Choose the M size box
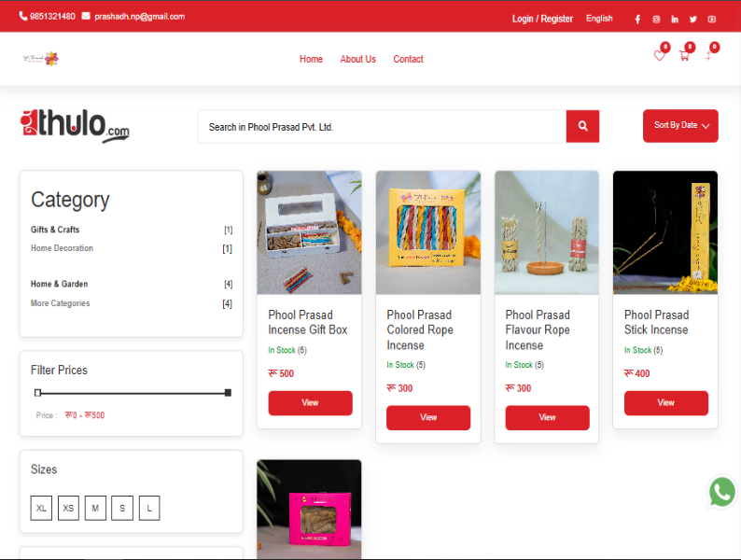The image size is (741, 560). [x=95, y=509]
